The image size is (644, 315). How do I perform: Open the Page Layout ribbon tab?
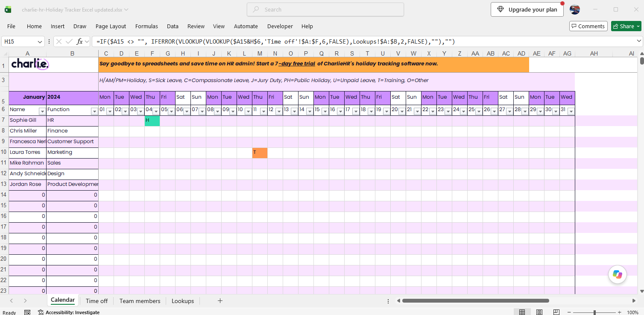(111, 26)
